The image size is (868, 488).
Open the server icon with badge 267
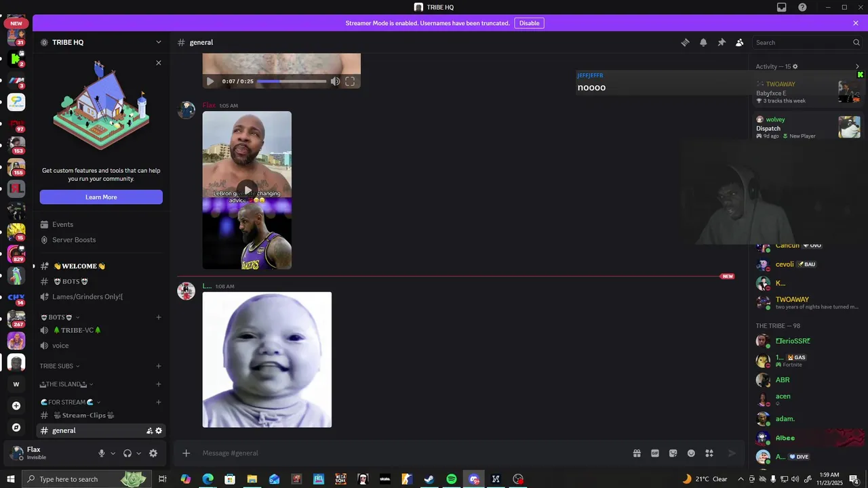[x=16, y=319]
